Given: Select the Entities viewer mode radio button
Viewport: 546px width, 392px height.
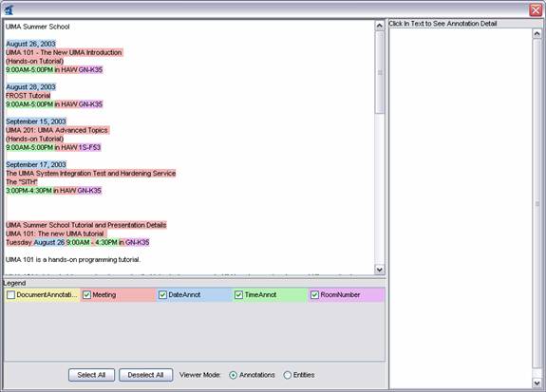Looking at the screenshot, I should [x=288, y=375].
